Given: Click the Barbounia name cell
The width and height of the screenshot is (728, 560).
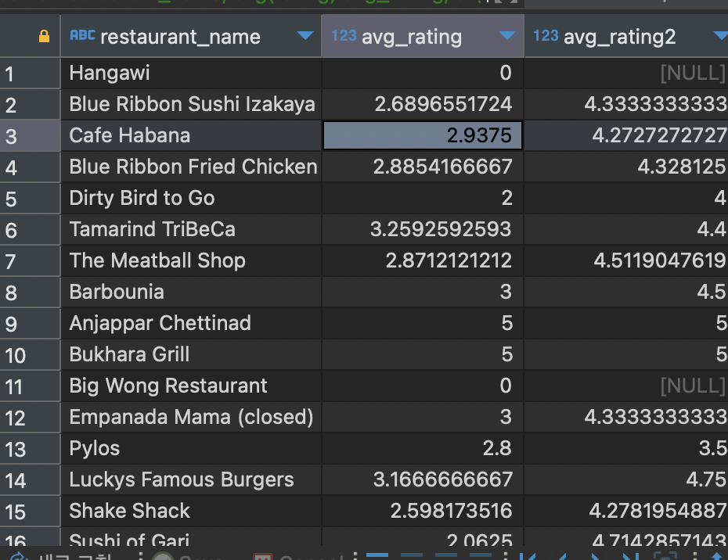Looking at the screenshot, I should coord(191,293).
